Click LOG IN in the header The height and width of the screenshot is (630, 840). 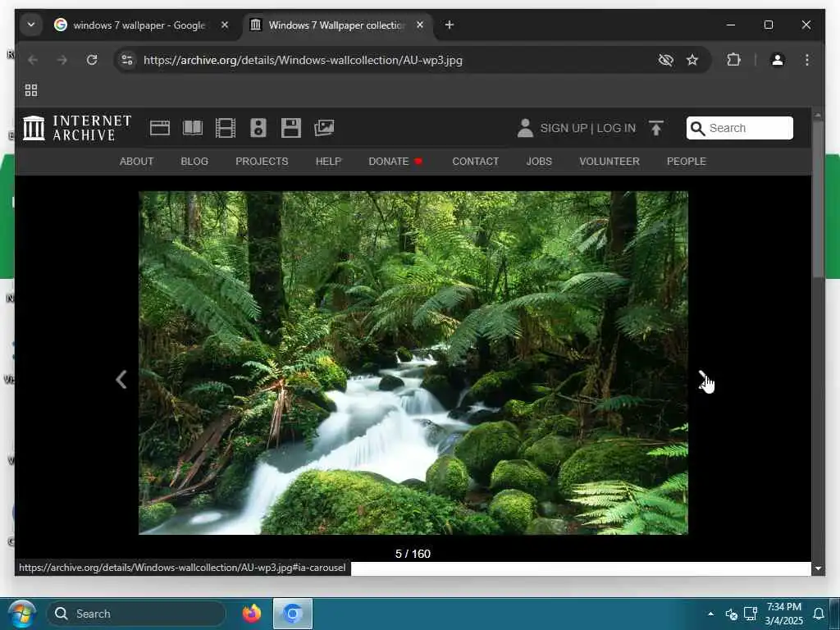point(616,128)
